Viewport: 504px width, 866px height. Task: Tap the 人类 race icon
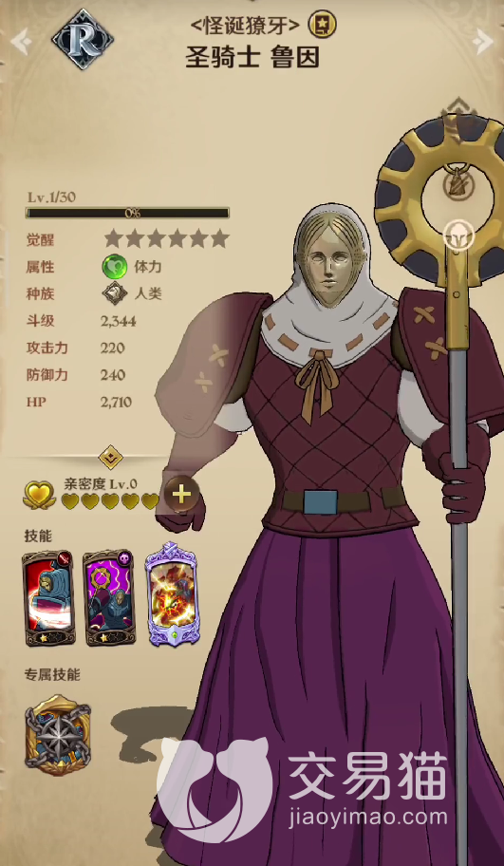[x=115, y=293]
